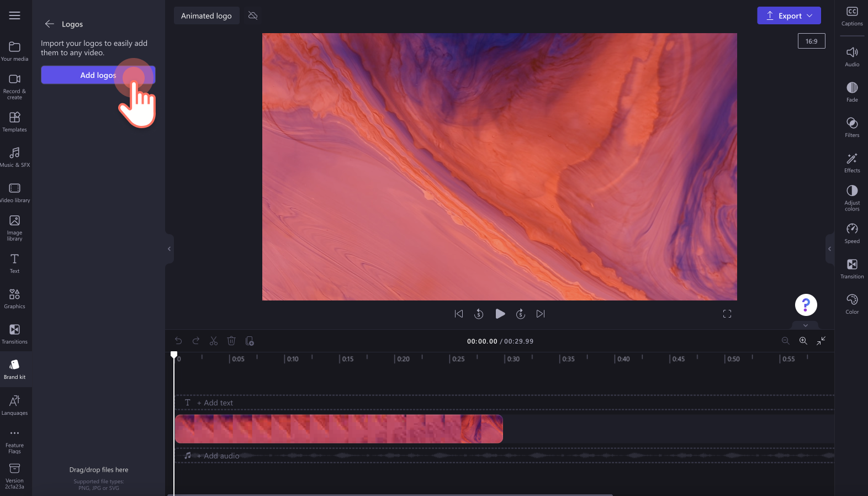Image resolution: width=868 pixels, height=496 pixels.
Task: Open the Captions panel
Action: click(x=852, y=16)
